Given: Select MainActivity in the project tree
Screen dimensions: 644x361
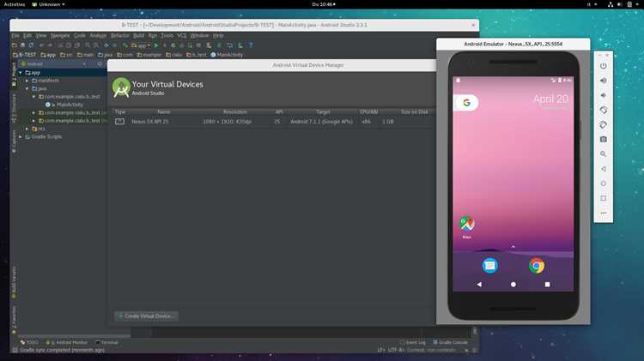Looking at the screenshot, I should tap(64, 105).
